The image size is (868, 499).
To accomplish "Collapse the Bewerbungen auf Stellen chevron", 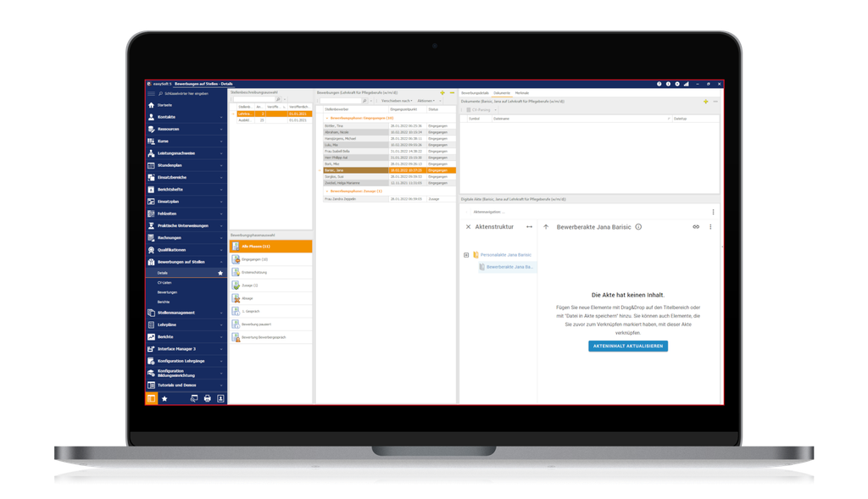I will tap(221, 263).
